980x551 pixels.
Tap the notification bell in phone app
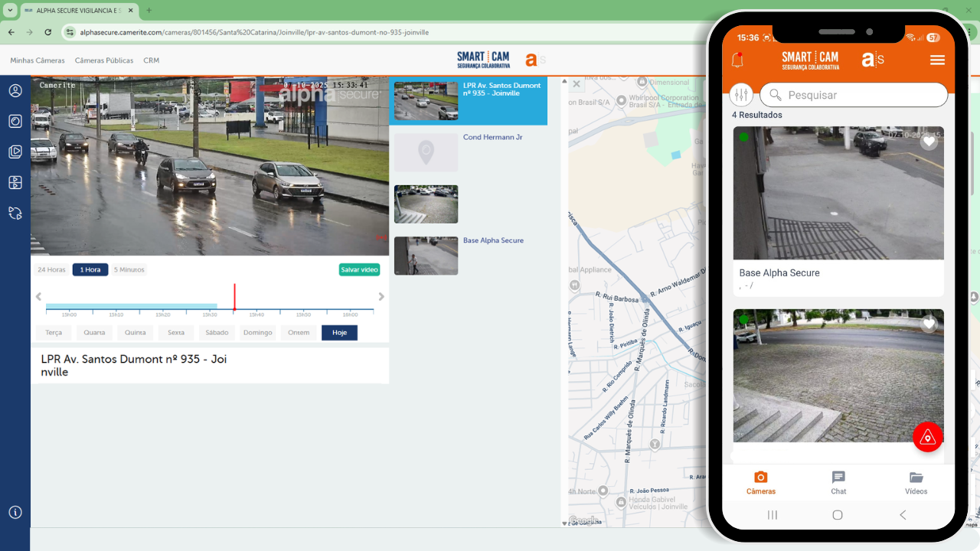(x=737, y=60)
